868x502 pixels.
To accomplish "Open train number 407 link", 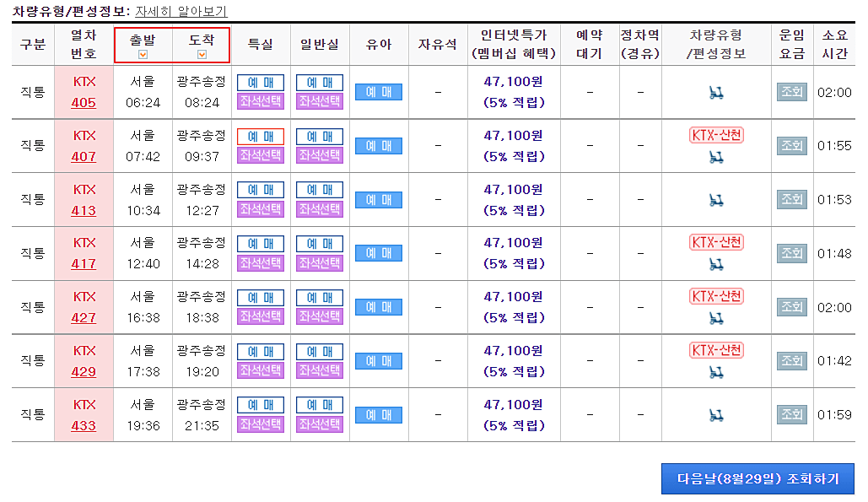I will pos(84,157).
